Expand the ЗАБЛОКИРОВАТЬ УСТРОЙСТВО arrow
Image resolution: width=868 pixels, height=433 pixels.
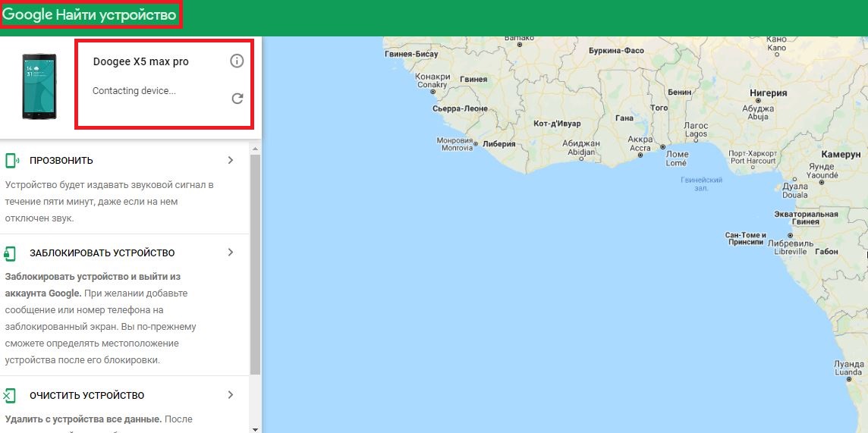click(x=231, y=253)
